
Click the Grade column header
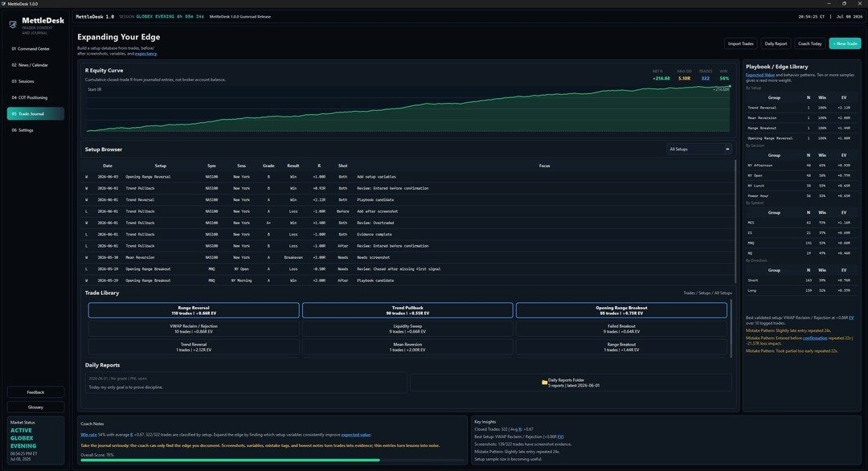click(268, 166)
